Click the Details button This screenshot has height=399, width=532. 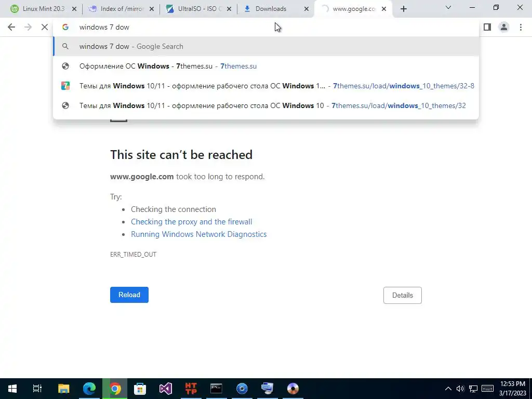tap(403, 295)
